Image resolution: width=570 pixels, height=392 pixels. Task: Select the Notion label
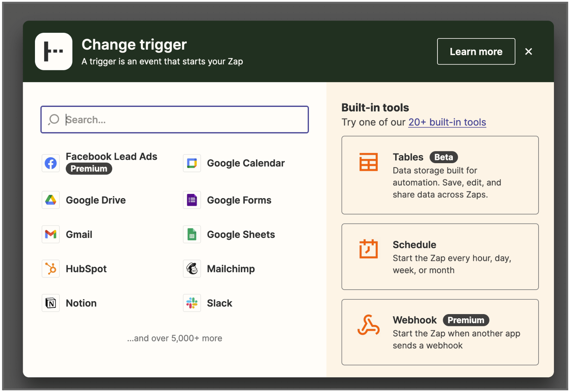pos(81,303)
